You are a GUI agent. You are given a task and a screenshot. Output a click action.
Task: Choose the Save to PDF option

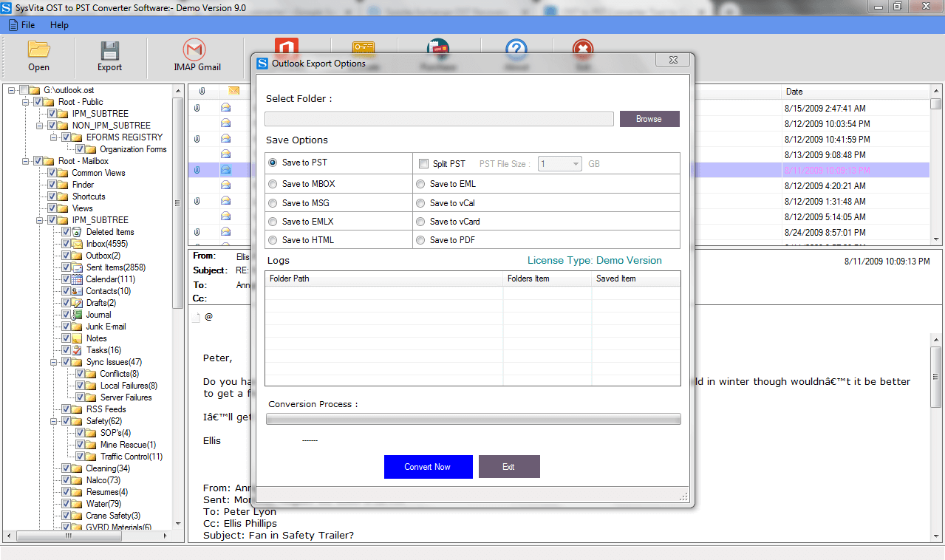[420, 239]
